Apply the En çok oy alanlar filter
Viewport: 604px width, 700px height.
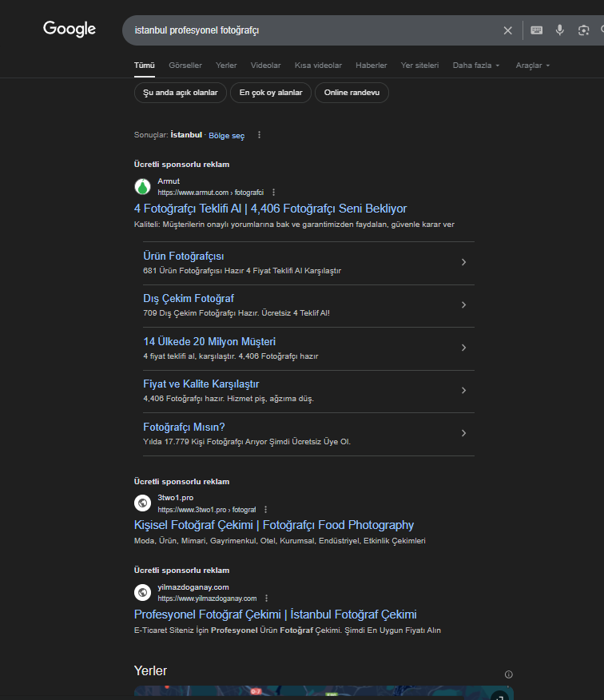[x=271, y=93]
